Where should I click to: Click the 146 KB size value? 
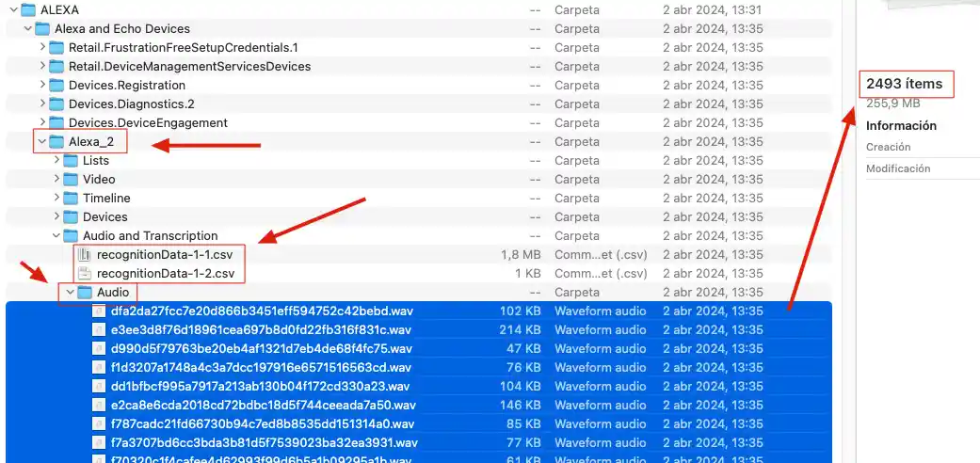click(520, 405)
